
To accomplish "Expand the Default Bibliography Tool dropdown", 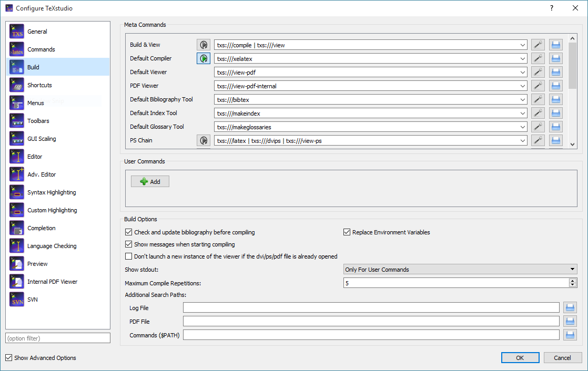I will [523, 100].
